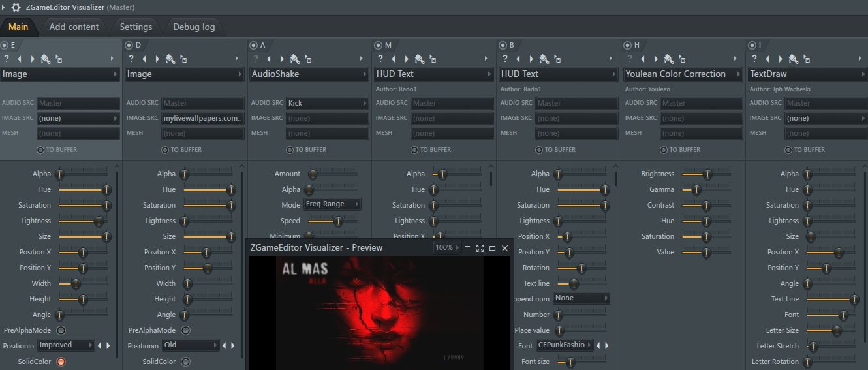The height and width of the screenshot is (370, 868).
Task: Click the paint bucket icon in layer E
Action: 45,59
